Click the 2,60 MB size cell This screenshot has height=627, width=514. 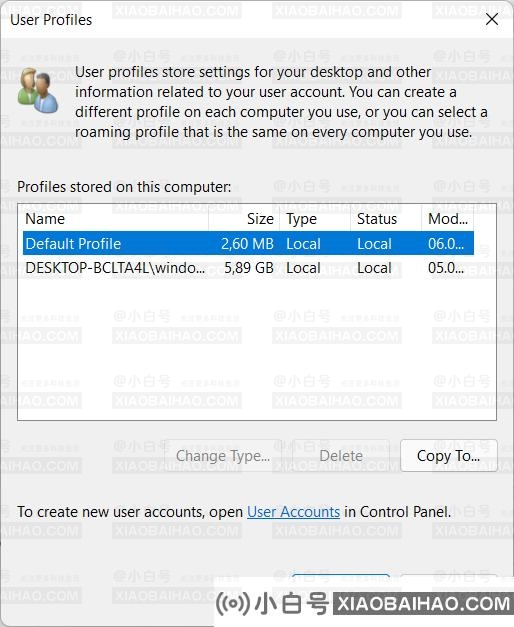tap(247, 244)
